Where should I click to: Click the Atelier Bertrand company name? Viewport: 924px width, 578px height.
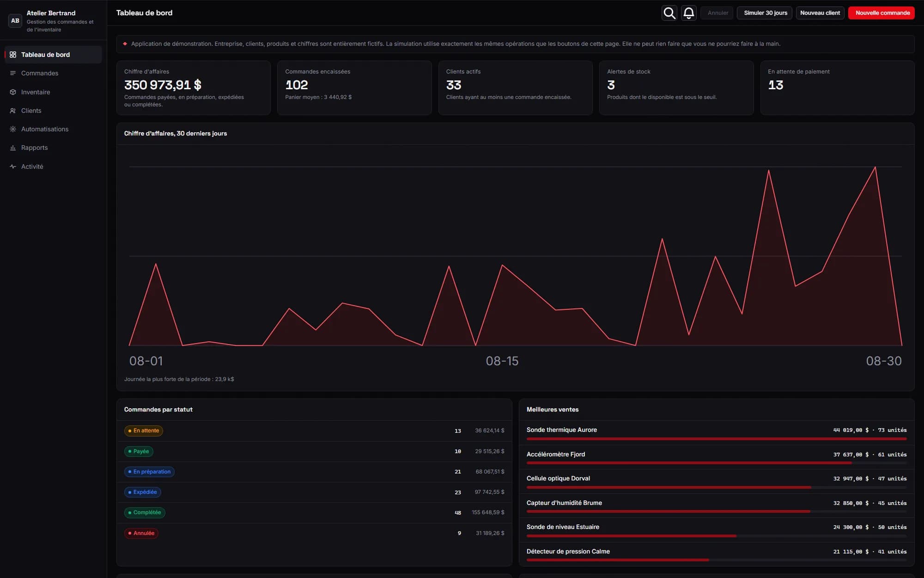51,13
